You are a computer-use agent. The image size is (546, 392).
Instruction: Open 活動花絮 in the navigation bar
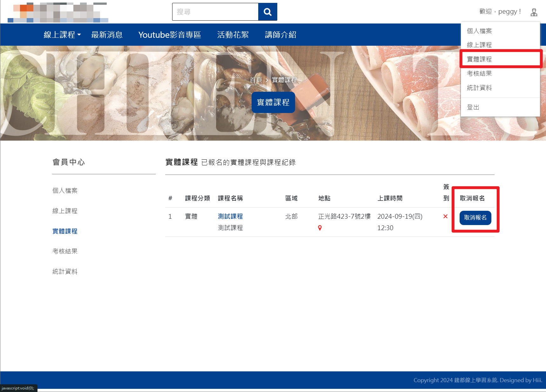click(233, 35)
